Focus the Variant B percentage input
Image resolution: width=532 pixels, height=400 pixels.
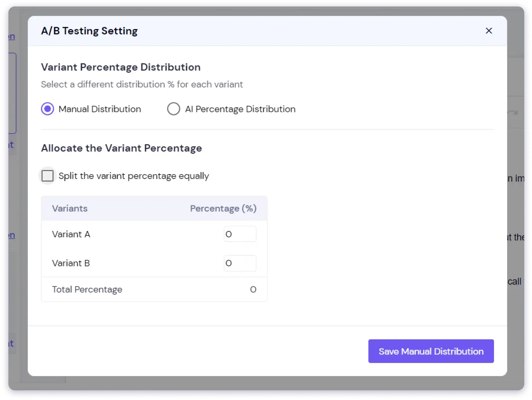(x=240, y=263)
